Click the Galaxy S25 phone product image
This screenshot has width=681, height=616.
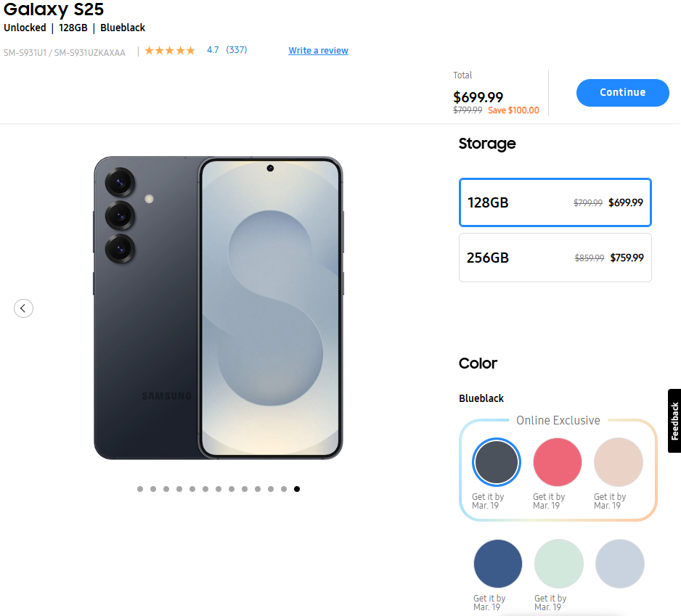point(218,308)
